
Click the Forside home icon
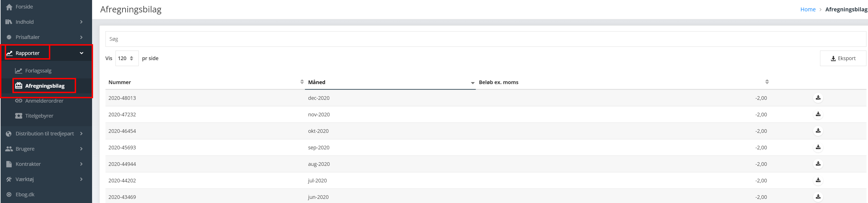[x=9, y=7]
